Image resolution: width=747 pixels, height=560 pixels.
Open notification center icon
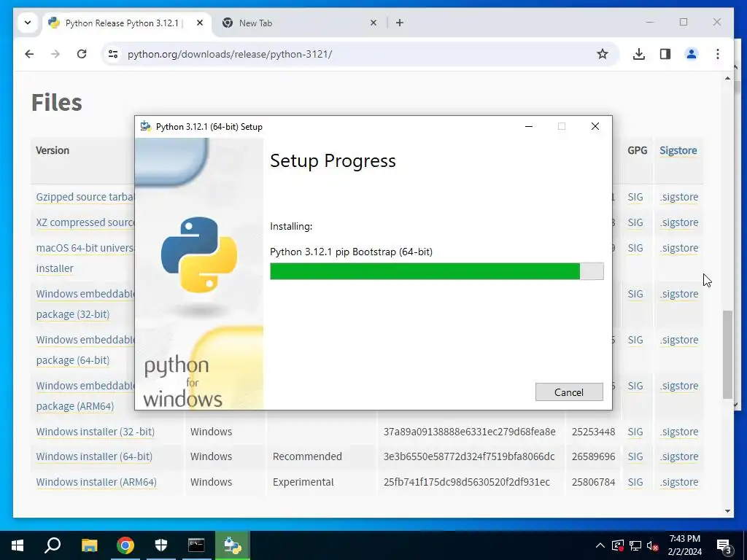click(x=724, y=546)
